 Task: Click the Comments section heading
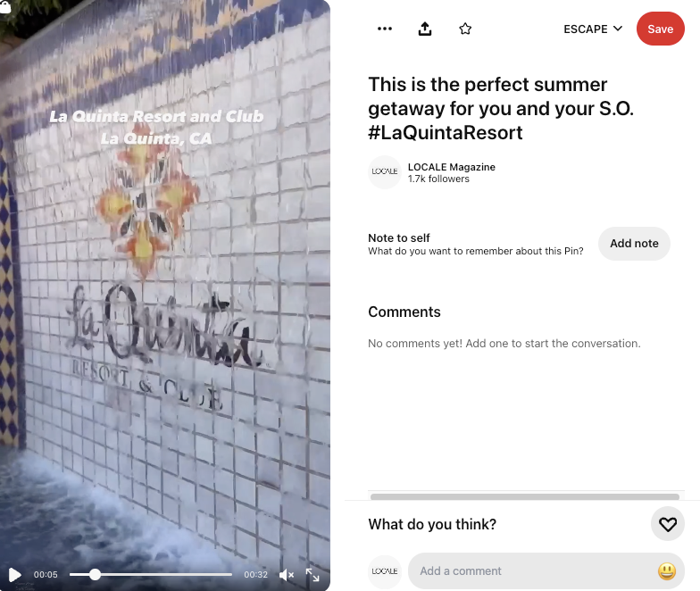click(404, 312)
